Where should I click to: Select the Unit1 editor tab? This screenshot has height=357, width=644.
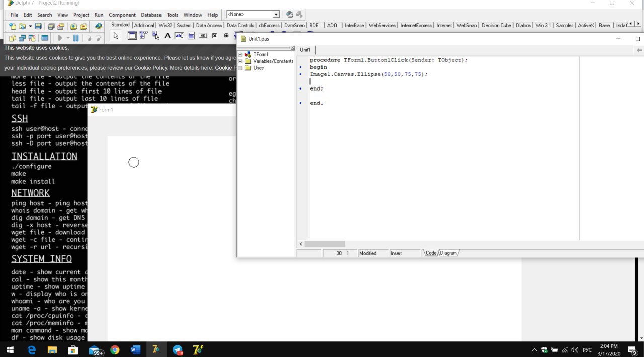[x=305, y=50]
